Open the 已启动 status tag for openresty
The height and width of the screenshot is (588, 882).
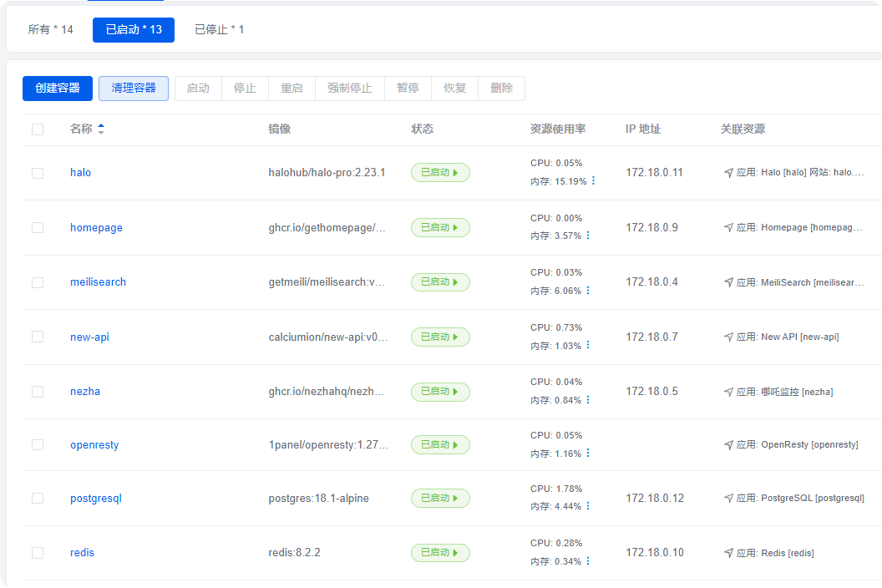(x=440, y=445)
